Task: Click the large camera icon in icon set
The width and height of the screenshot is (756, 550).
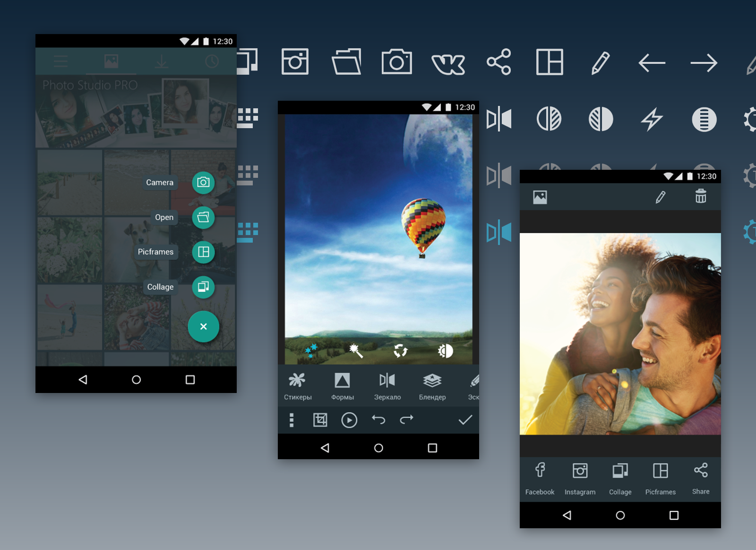Action: (x=396, y=61)
